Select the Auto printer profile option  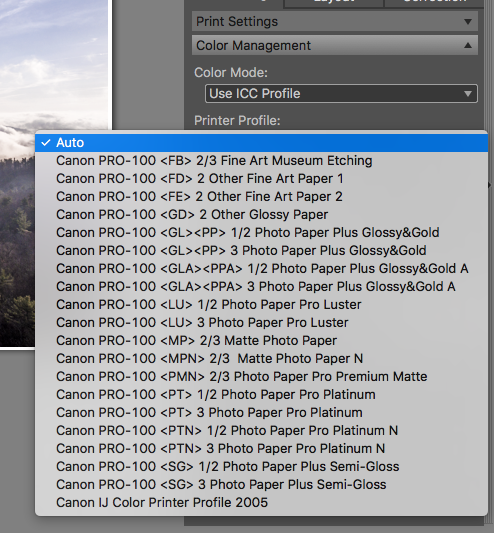pos(261,142)
